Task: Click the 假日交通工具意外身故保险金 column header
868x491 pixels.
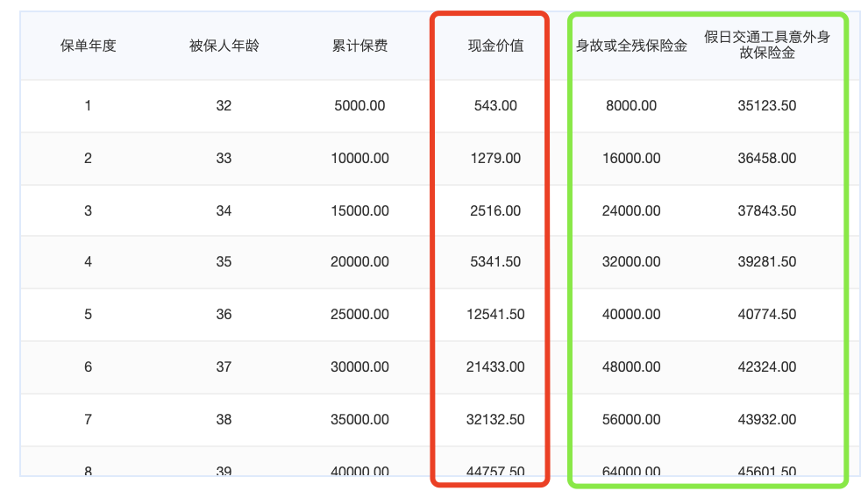Action: [x=767, y=46]
